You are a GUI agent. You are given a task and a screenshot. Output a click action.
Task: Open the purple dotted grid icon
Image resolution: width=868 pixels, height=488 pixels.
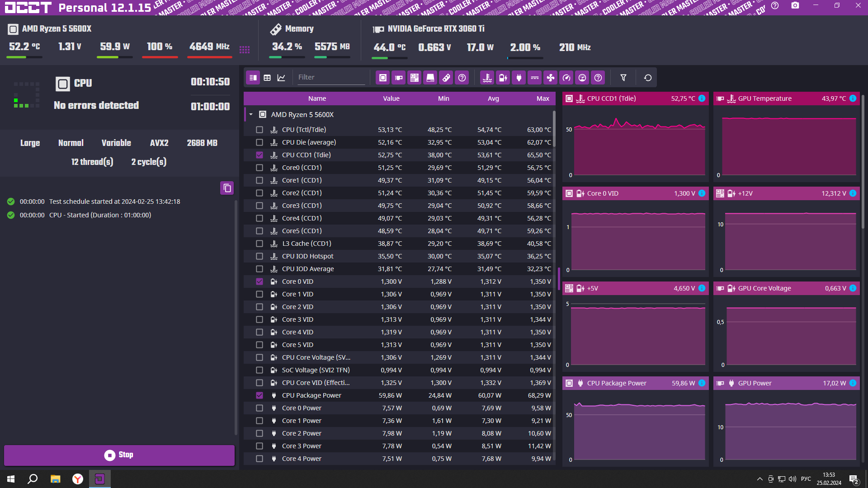(x=245, y=50)
